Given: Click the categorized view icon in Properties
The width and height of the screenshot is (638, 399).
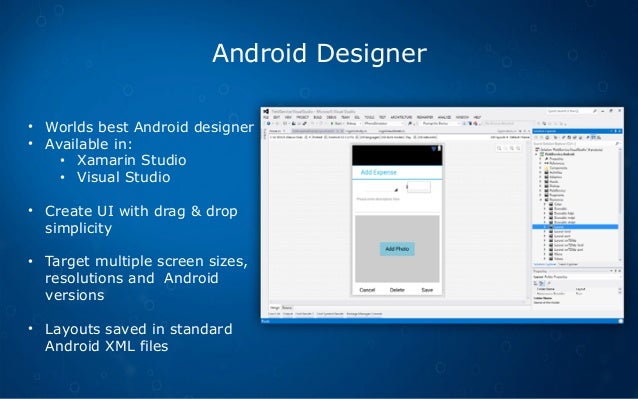Looking at the screenshot, I should (535, 283).
